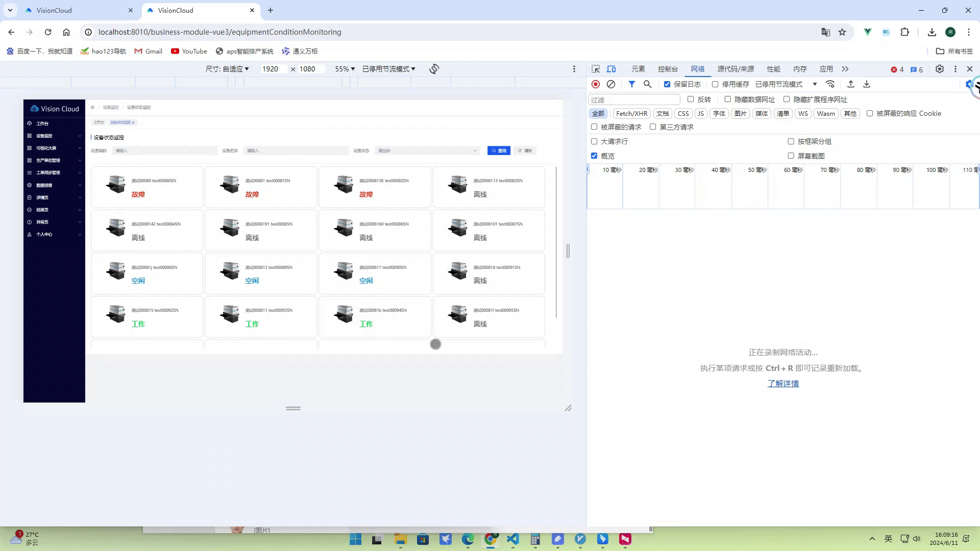The width and height of the screenshot is (980, 551).
Task: Click the 清除 reset button
Action: click(525, 151)
